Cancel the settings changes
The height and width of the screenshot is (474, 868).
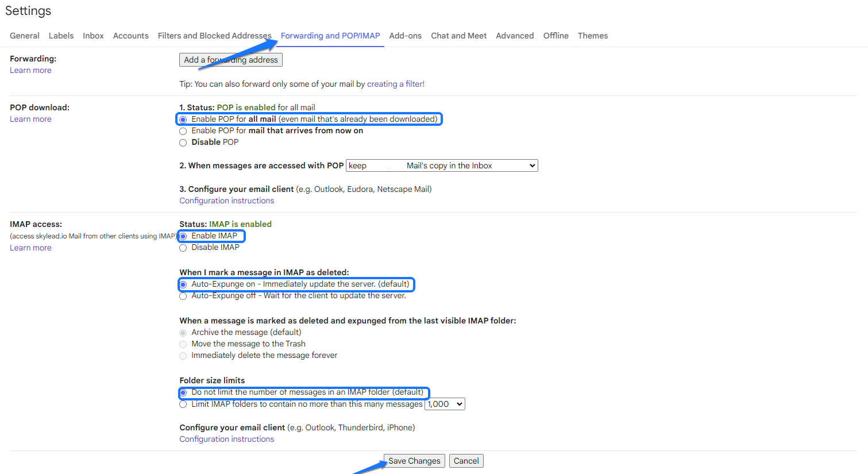coord(466,461)
